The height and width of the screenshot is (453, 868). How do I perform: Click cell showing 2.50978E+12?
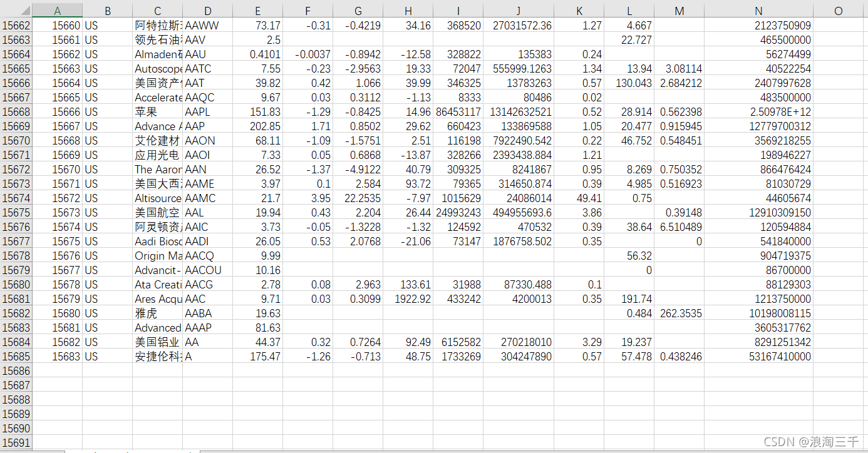[x=759, y=112]
